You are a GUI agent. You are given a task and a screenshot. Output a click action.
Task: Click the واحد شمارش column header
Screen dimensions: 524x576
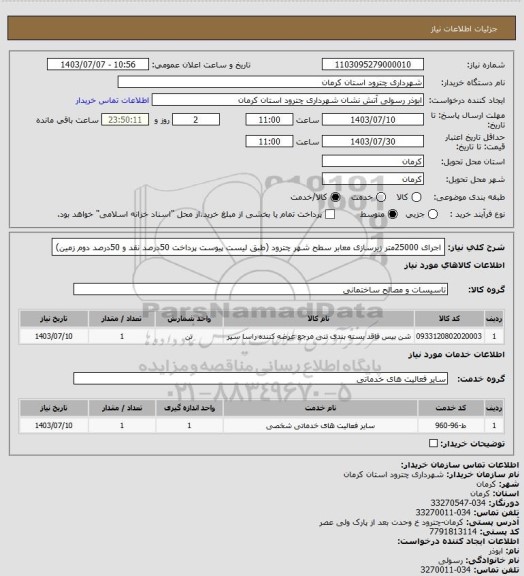point(189,318)
